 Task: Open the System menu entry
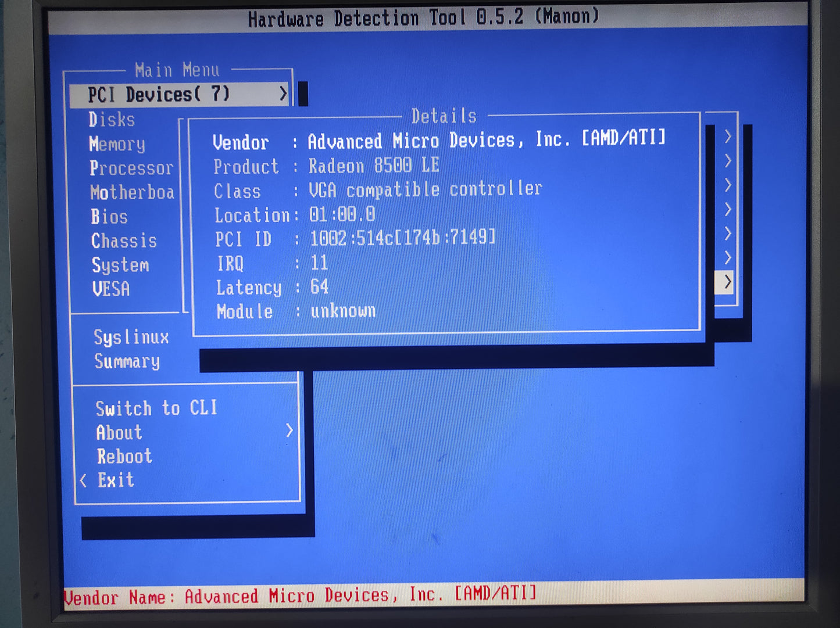[x=120, y=265]
